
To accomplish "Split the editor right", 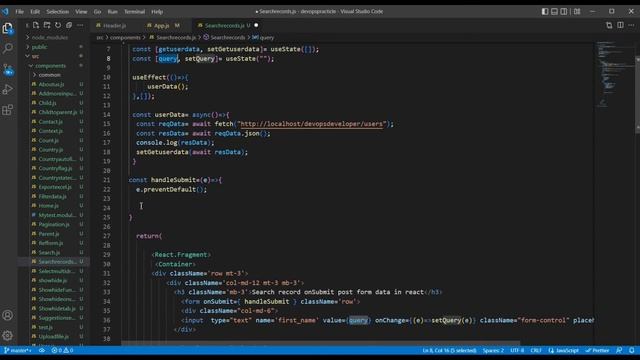I will [620, 25].
